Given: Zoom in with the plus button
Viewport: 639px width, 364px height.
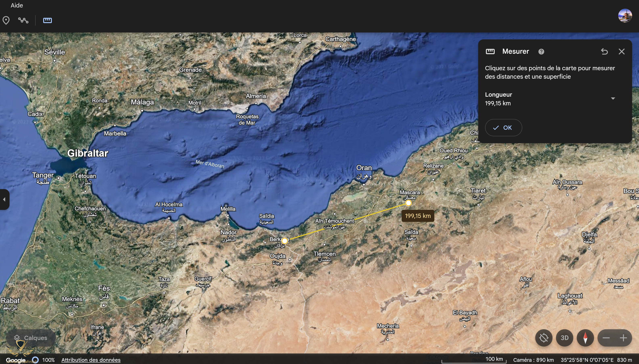Looking at the screenshot, I should pyautogui.click(x=623, y=338).
